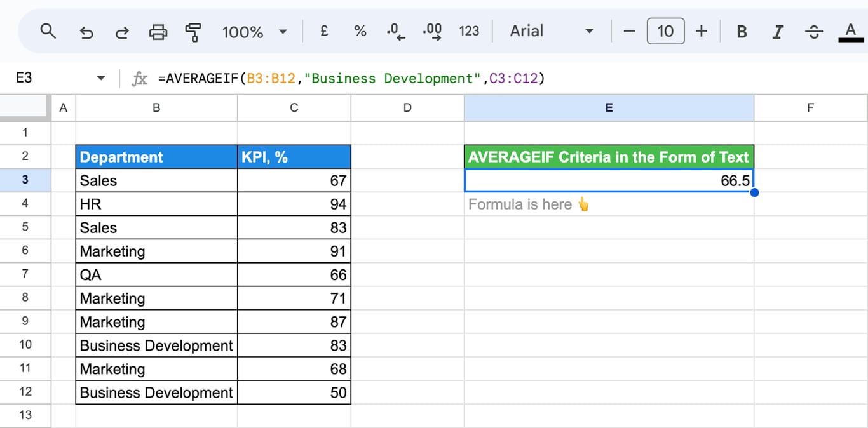Select column D header
868x428 pixels.
coord(407,108)
